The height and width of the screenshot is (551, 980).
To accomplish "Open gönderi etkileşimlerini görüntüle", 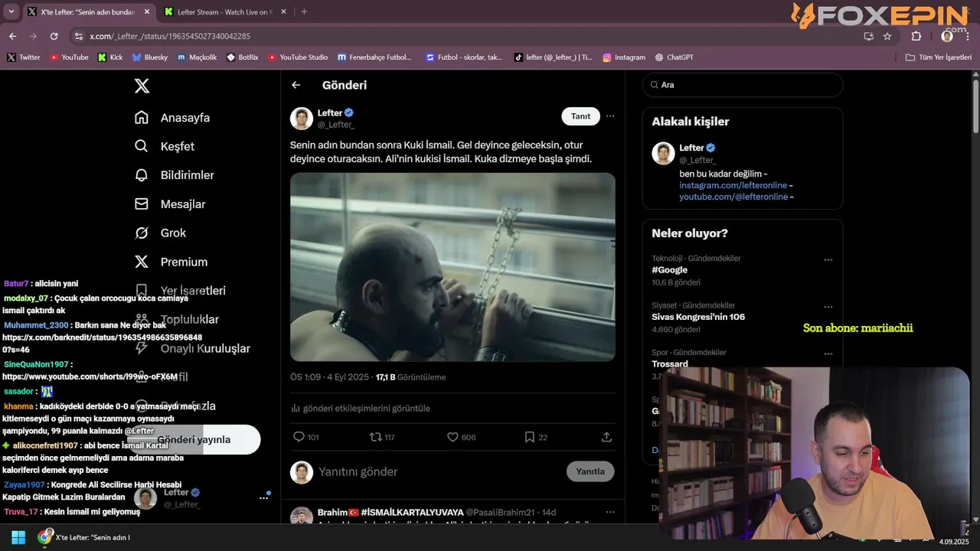I will tap(361, 409).
